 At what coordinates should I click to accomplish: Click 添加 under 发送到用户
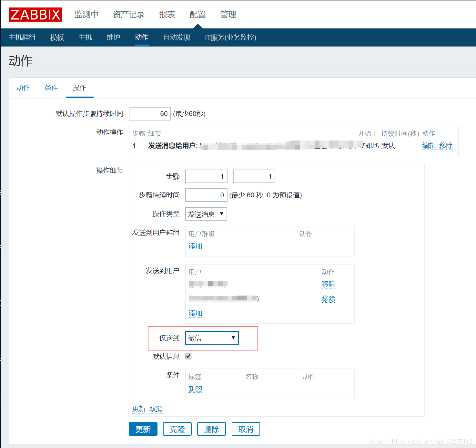pos(195,314)
